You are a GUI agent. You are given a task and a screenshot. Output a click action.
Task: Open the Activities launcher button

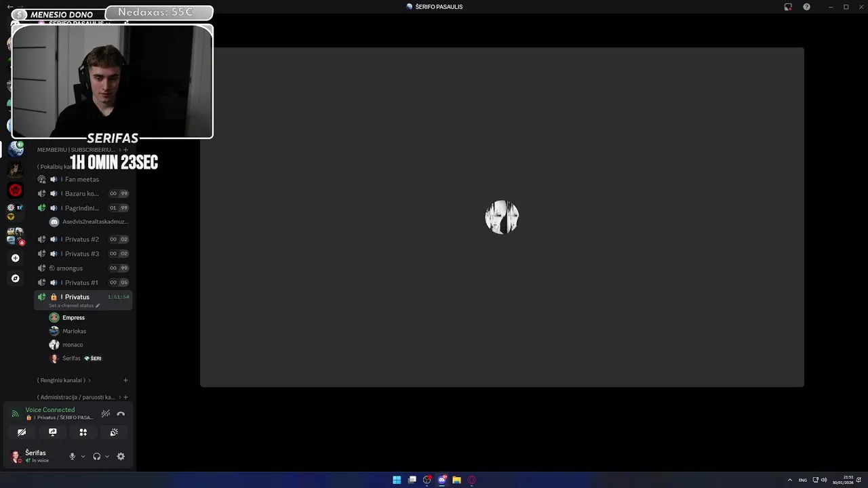83,432
